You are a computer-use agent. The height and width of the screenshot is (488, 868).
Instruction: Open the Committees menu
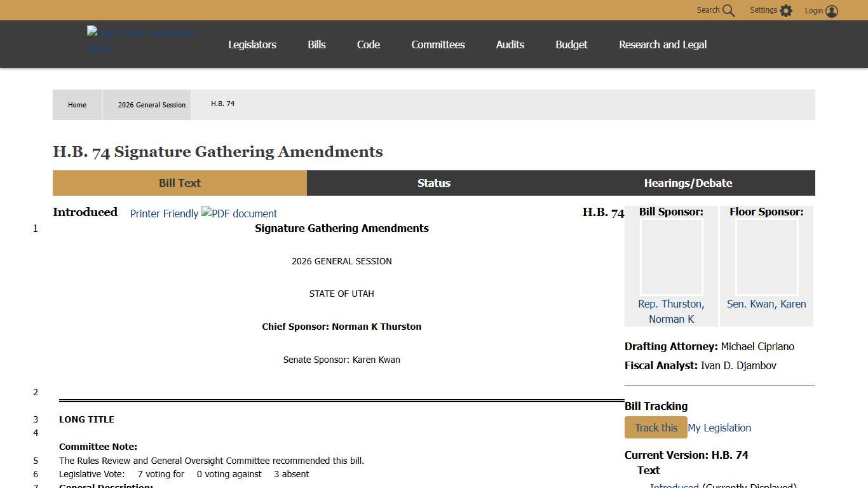(x=437, y=44)
